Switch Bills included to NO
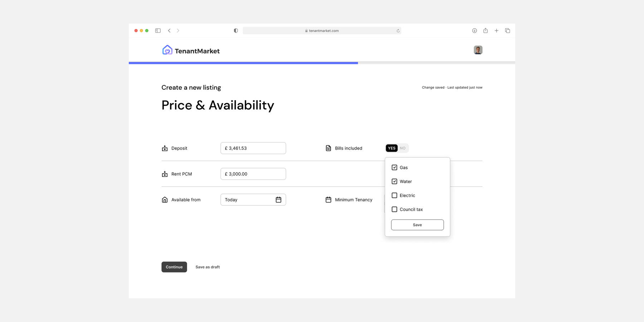The image size is (644, 322). click(402, 148)
